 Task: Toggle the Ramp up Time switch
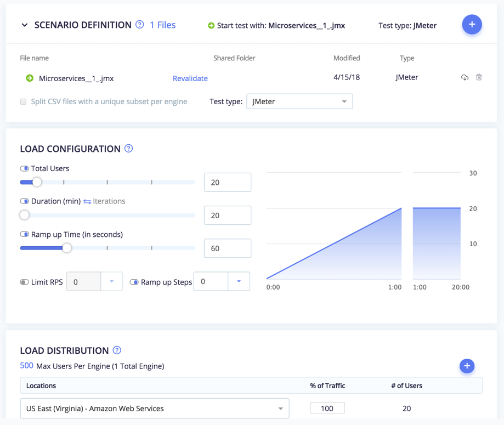[25, 234]
